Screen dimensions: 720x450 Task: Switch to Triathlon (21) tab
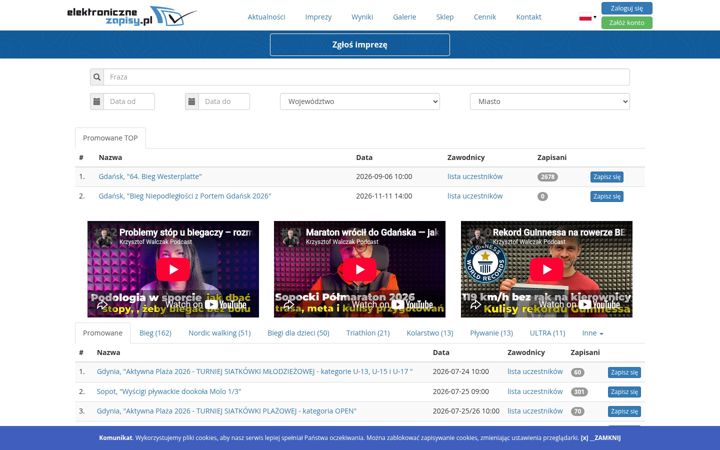click(x=368, y=333)
